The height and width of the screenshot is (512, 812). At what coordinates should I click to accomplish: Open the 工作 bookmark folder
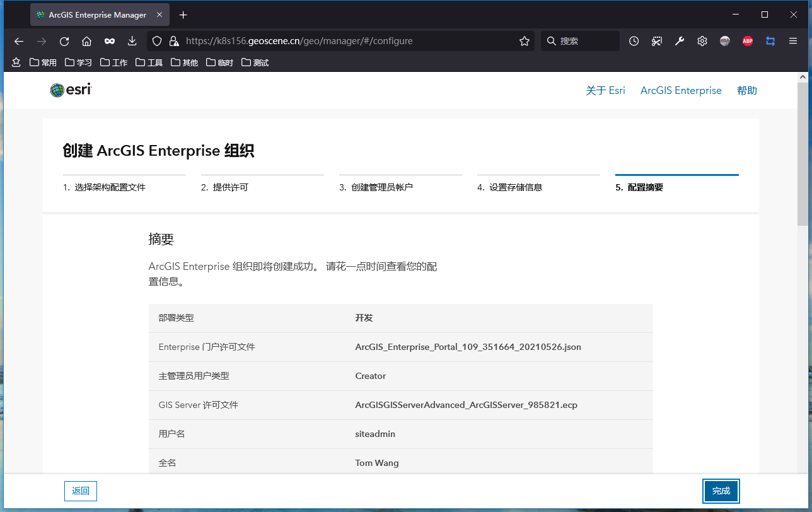click(113, 62)
